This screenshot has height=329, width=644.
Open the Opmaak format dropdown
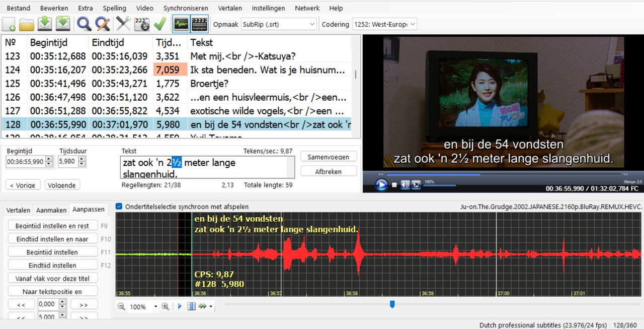click(x=278, y=24)
